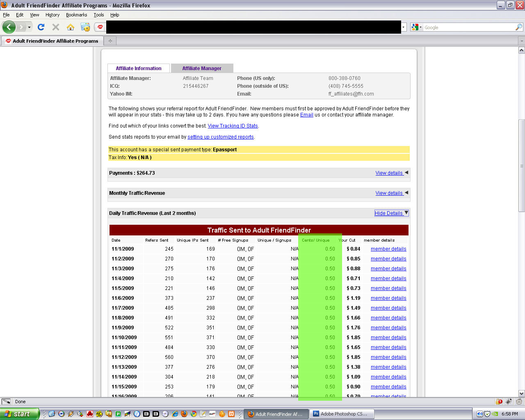The height and width of the screenshot is (420, 525).
Task: Expand Monthly Traffic/Revenue with View details
Action: (389, 193)
